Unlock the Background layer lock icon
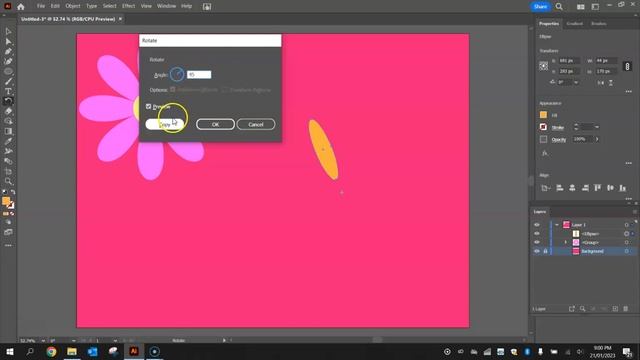 545,251
